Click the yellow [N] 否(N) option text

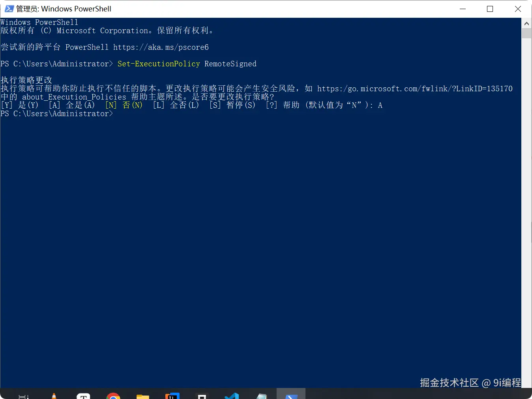point(124,105)
